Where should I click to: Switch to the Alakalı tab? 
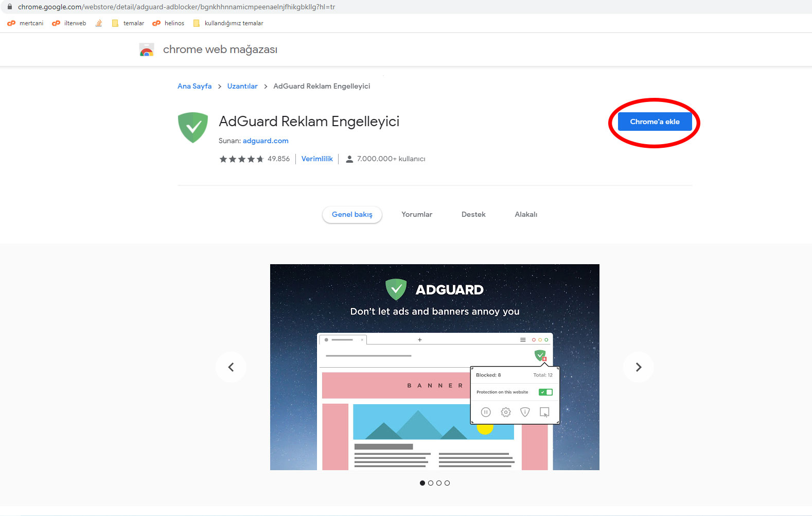[526, 214]
